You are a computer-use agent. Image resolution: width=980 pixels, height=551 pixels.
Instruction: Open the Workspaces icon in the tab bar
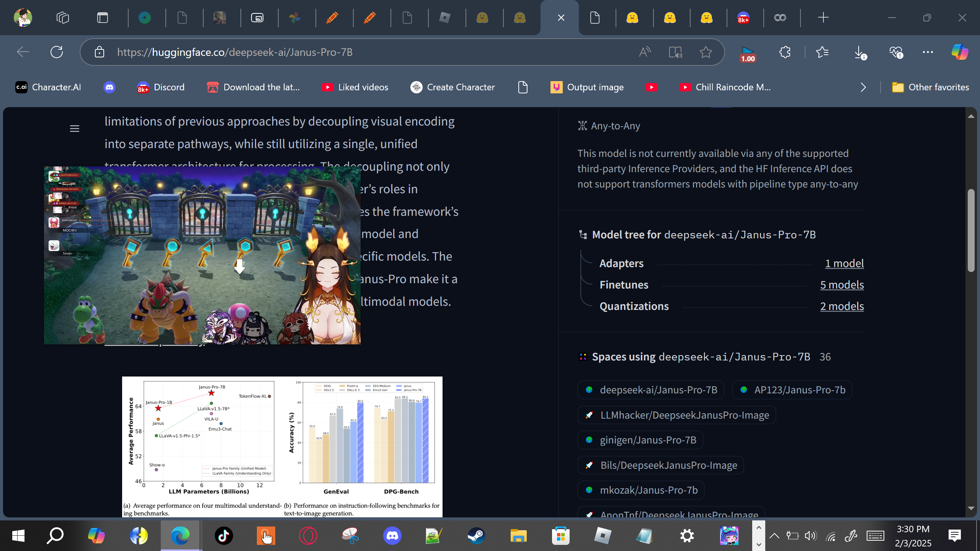click(x=63, y=18)
